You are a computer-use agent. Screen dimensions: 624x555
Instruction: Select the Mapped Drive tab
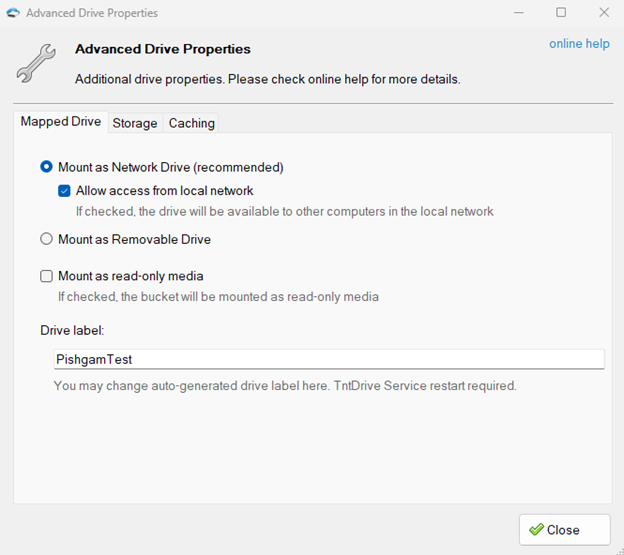pyautogui.click(x=60, y=121)
